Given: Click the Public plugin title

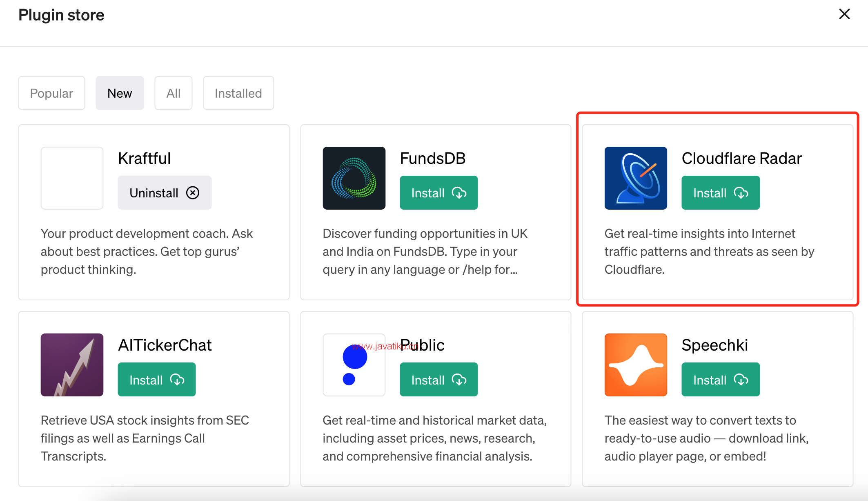Looking at the screenshot, I should (x=422, y=345).
